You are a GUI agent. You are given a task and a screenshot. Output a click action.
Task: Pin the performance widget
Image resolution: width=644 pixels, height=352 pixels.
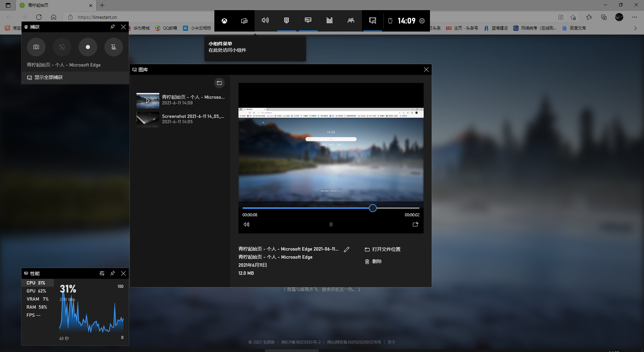click(112, 273)
